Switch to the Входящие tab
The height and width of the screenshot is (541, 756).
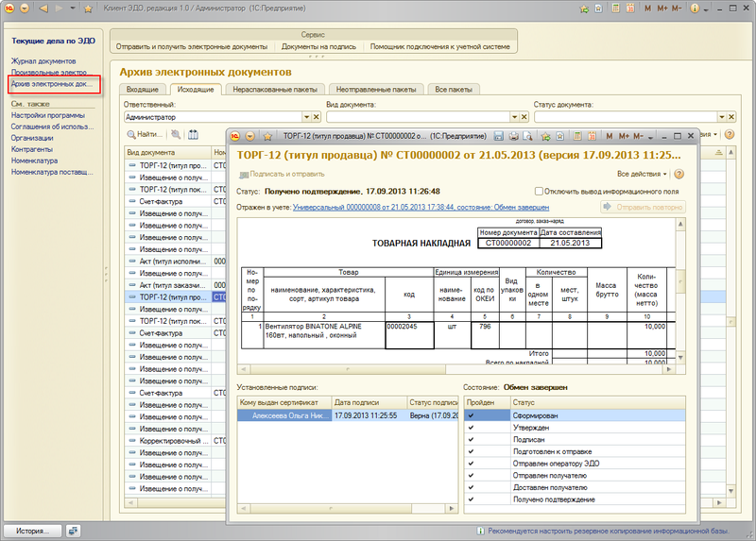[x=143, y=89]
